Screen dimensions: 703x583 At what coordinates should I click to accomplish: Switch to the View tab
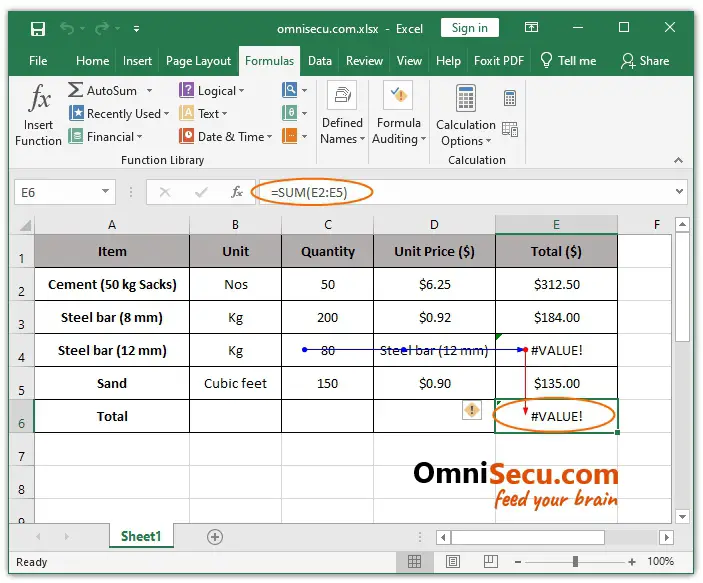pyautogui.click(x=409, y=61)
